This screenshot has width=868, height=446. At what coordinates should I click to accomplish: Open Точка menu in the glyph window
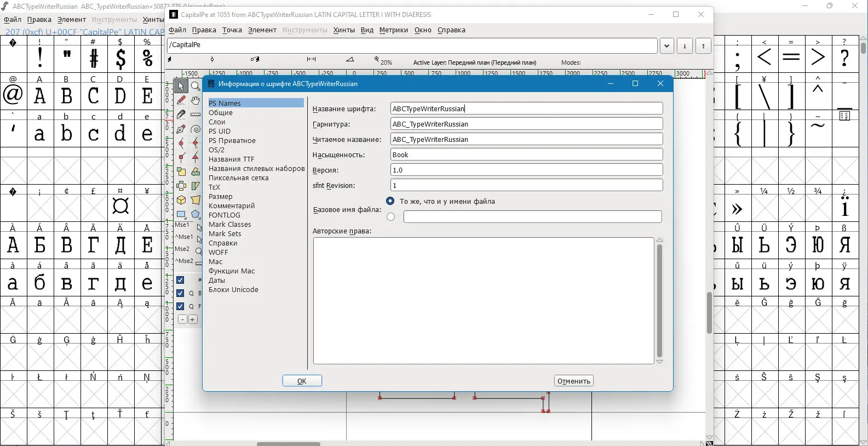pos(232,30)
